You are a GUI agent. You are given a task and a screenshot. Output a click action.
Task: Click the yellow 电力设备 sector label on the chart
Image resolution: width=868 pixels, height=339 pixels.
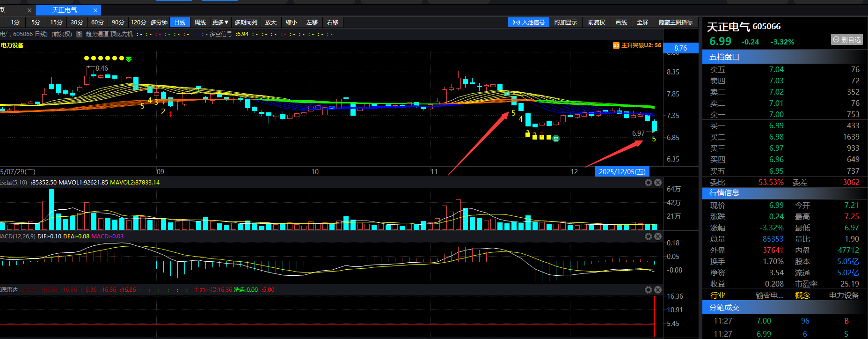12,45
